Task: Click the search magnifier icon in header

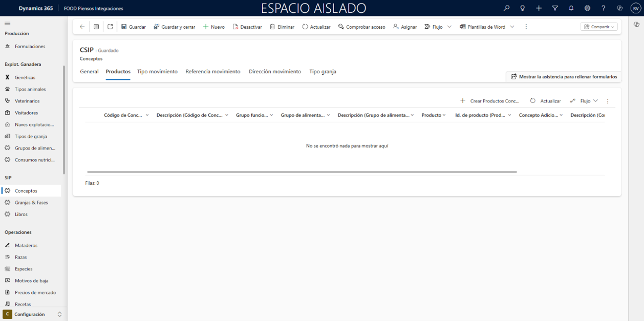Action: pos(506,8)
